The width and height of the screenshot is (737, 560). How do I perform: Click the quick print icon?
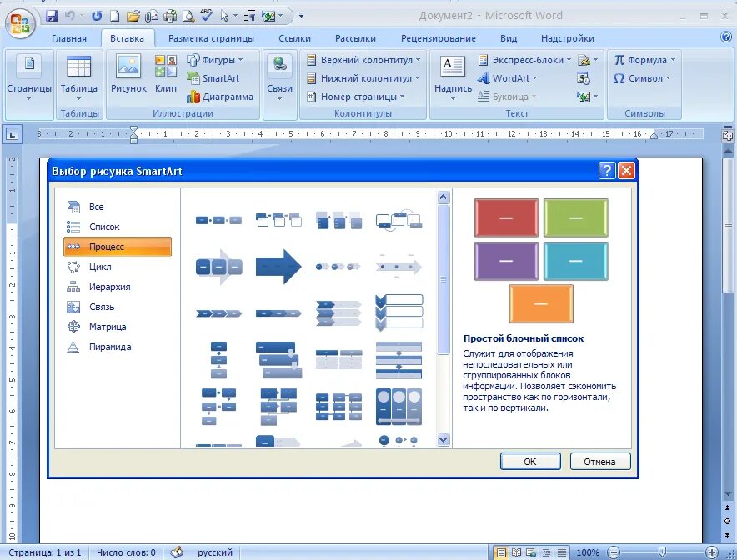[x=170, y=16]
